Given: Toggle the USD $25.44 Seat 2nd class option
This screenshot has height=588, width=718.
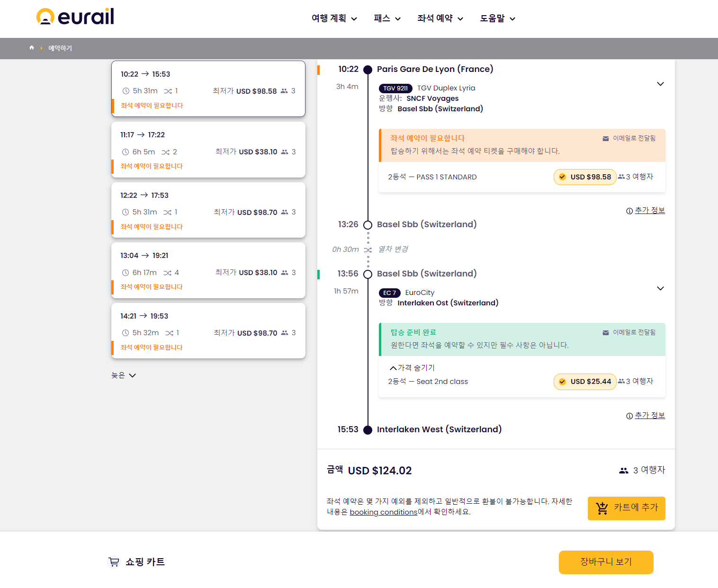Looking at the screenshot, I should [x=585, y=382].
